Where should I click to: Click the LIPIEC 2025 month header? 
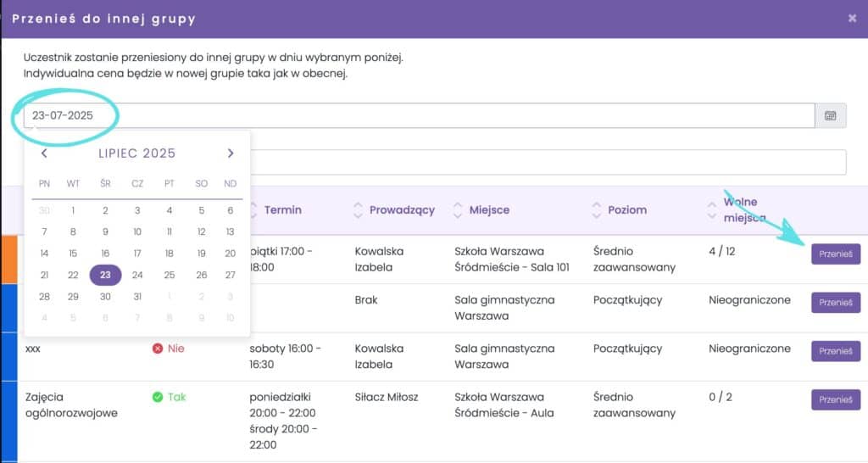click(136, 153)
